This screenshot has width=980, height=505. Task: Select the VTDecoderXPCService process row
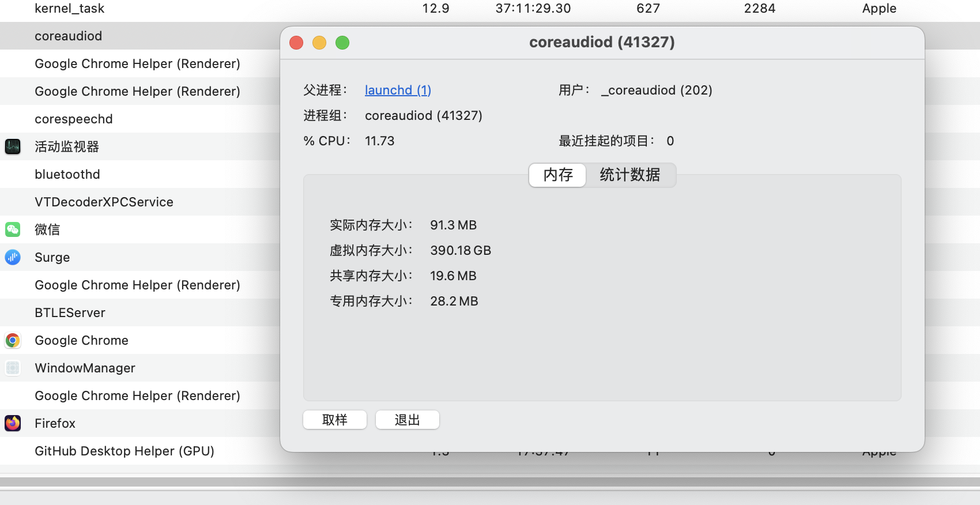click(x=104, y=202)
